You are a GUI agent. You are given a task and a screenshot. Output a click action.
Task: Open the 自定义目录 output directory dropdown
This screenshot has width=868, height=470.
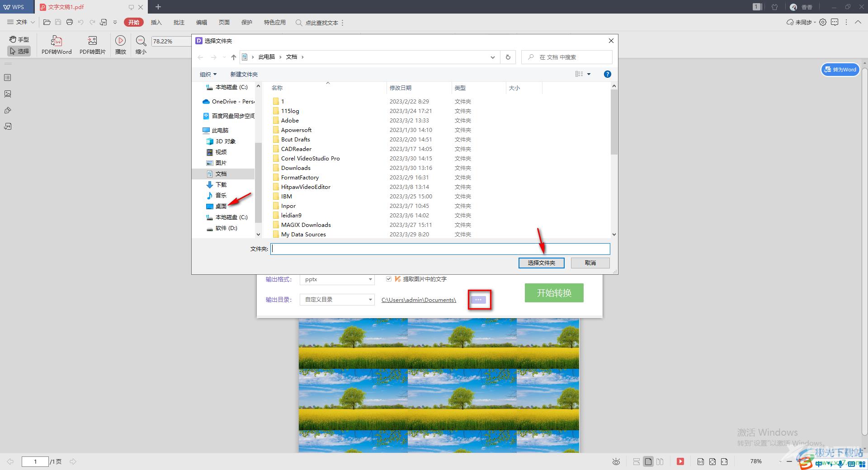(337, 299)
